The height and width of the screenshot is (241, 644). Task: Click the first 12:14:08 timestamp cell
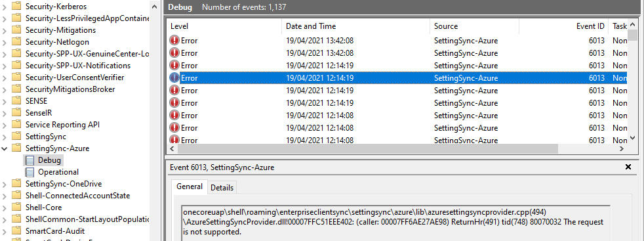coord(319,115)
